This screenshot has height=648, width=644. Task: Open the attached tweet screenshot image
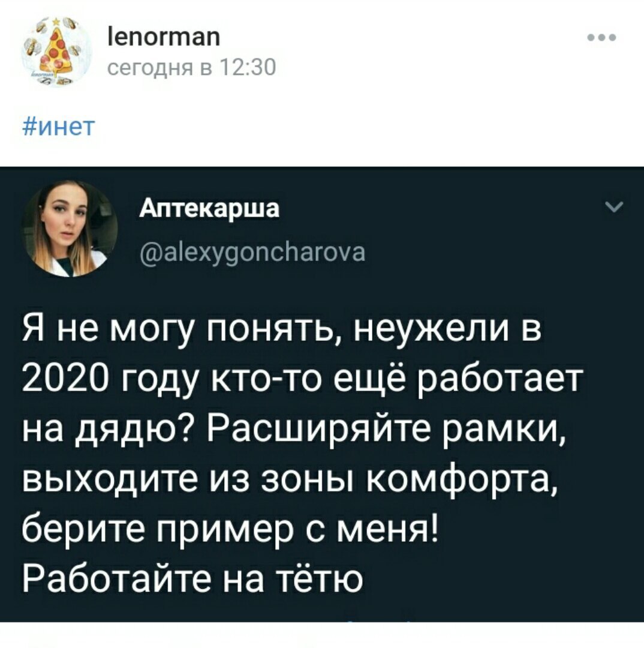tap(322, 394)
